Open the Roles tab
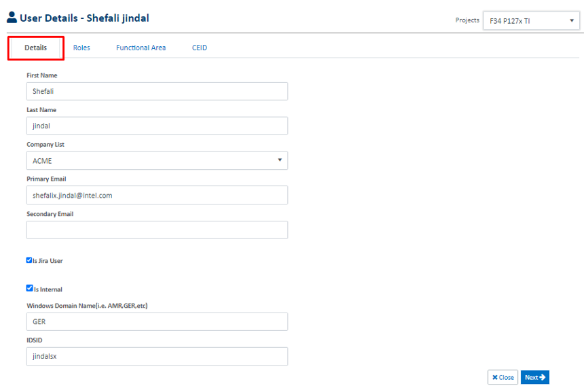Image resolution: width=588 pixels, height=392 pixels. tap(81, 48)
